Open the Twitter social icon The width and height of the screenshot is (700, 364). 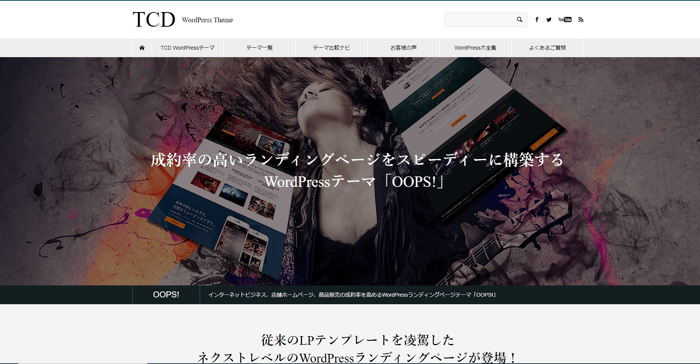[549, 20]
